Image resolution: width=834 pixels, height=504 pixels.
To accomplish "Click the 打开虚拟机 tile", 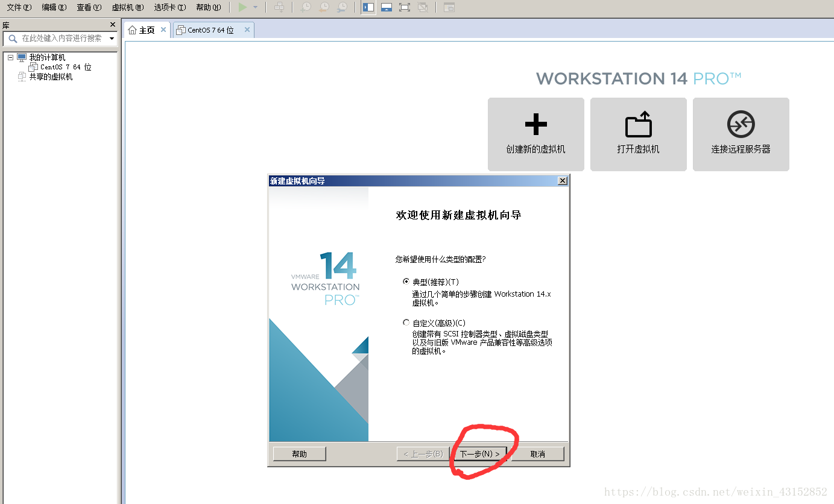I will click(x=639, y=134).
